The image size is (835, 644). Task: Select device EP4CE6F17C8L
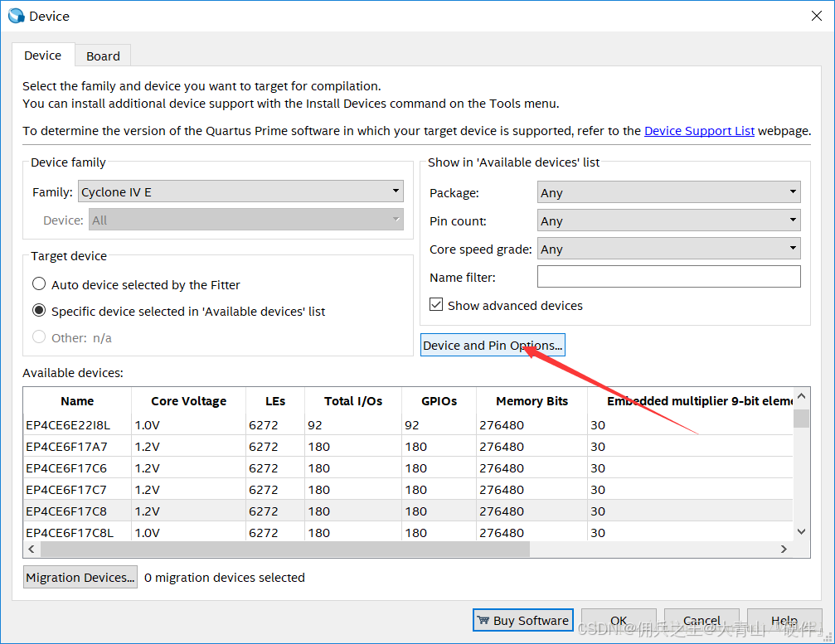[70, 533]
